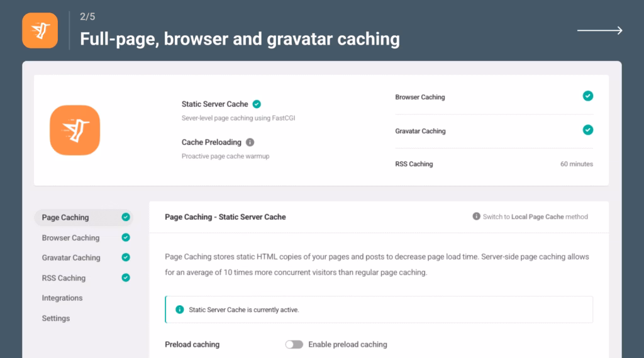Click the large Hummingbird icon in summary card
Image resolution: width=644 pixels, height=358 pixels.
tap(75, 130)
